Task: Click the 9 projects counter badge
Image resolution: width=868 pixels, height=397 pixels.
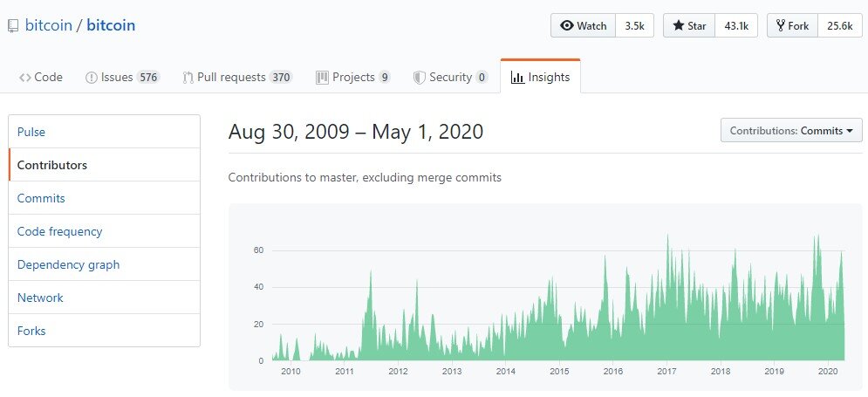Action: pyautogui.click(x=384, y=78)
